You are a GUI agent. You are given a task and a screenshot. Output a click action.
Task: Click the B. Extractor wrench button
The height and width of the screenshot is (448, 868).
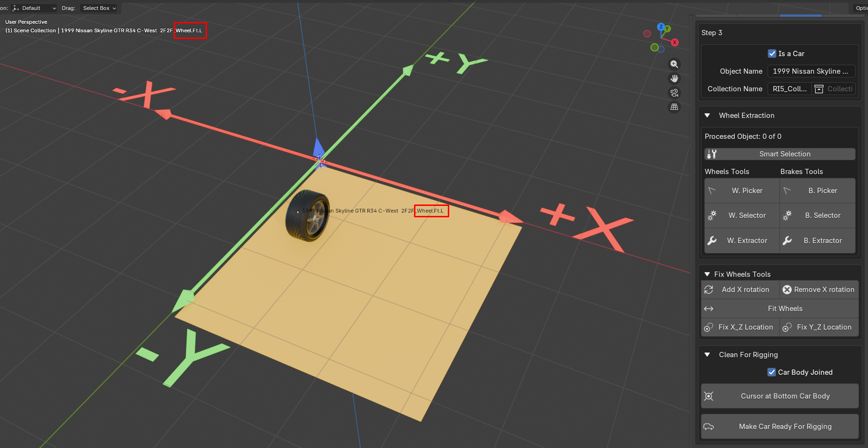click(818, 241)
